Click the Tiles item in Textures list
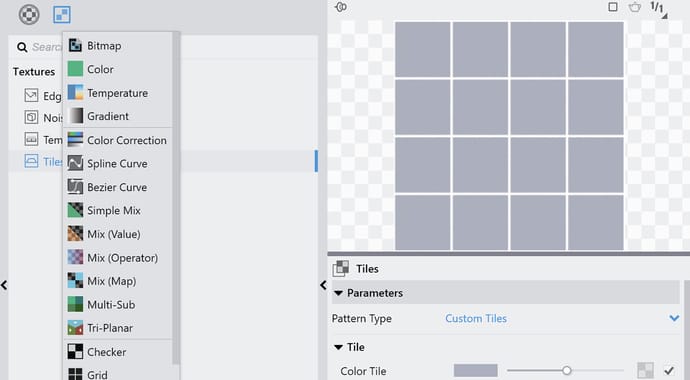The height and width of the screenshot is (380, 690). pyautogui.click(x=53, y=161)
